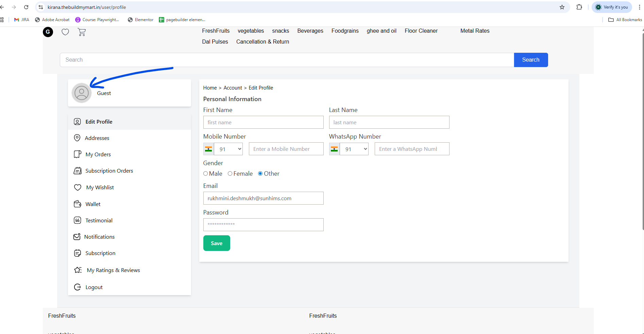Focus the Enter a WhatsApp Number field

pos(412,149)
